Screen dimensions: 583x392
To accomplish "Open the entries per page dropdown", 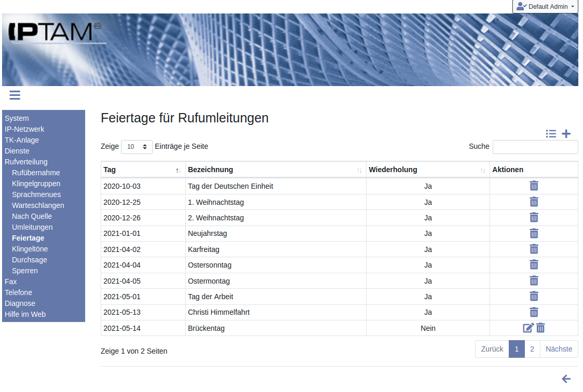I will [x=137, y=147].
